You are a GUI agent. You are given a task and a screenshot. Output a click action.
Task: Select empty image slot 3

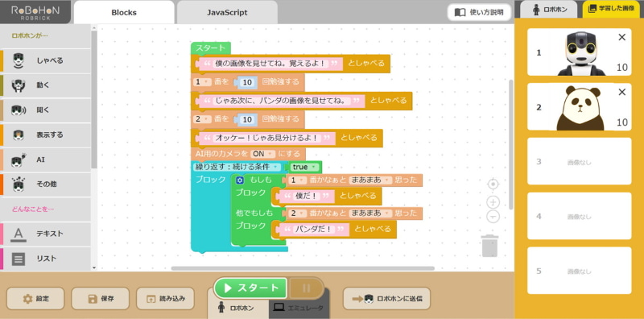pyautogui.click(x=579, y=161)
